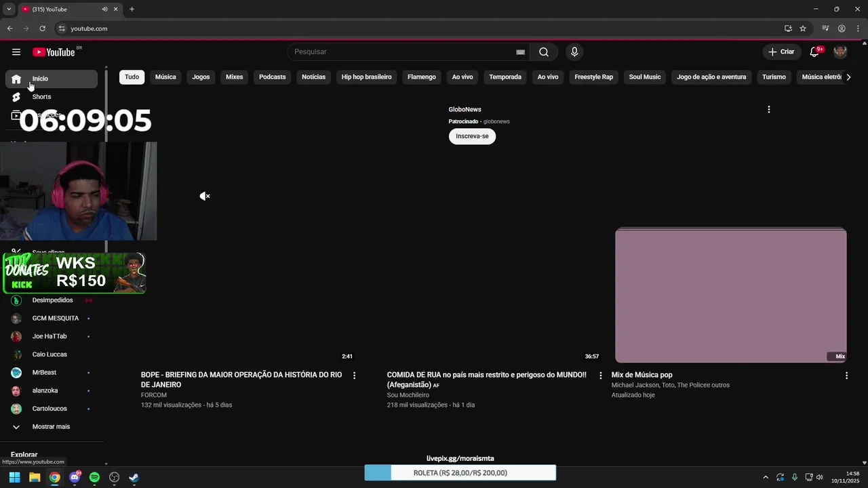Open the Chrome profile icon

pyautogui.click(x=842, y=28)
